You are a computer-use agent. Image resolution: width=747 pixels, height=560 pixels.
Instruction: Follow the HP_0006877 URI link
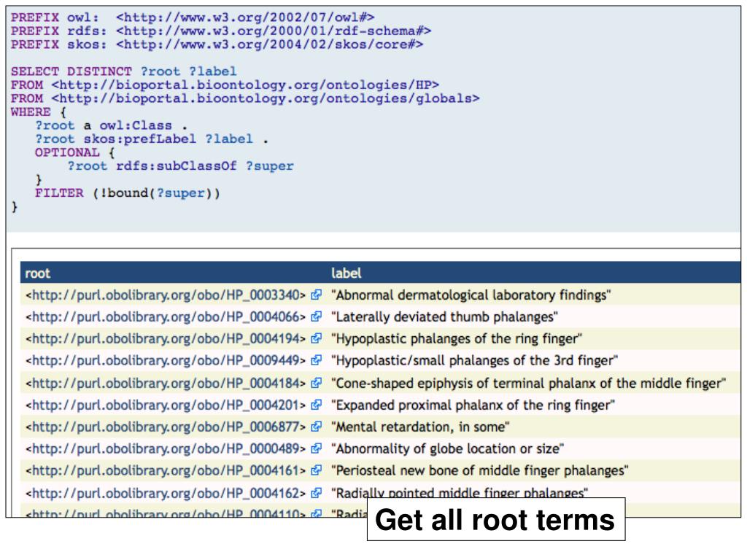[x=166, y=427]
